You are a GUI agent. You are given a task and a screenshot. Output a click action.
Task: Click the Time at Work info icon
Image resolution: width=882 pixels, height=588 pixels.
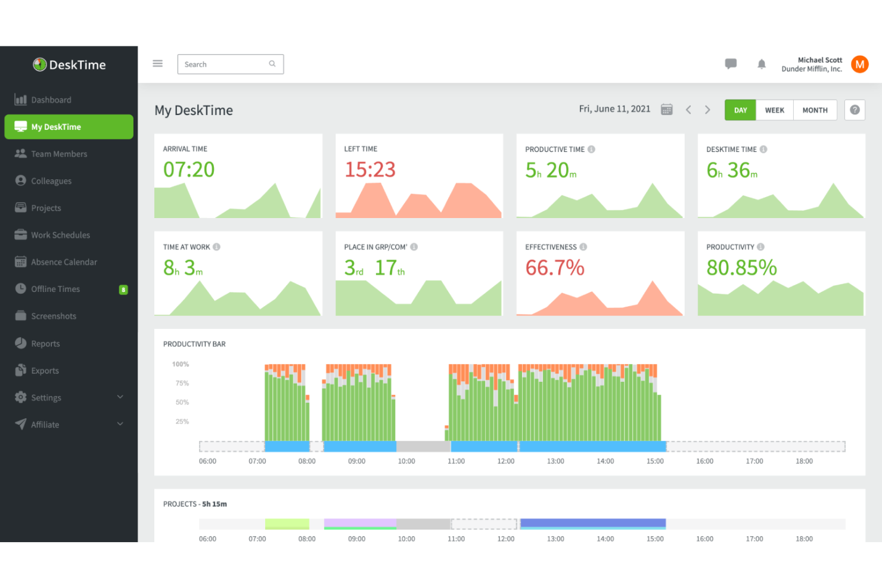[216, 247]
